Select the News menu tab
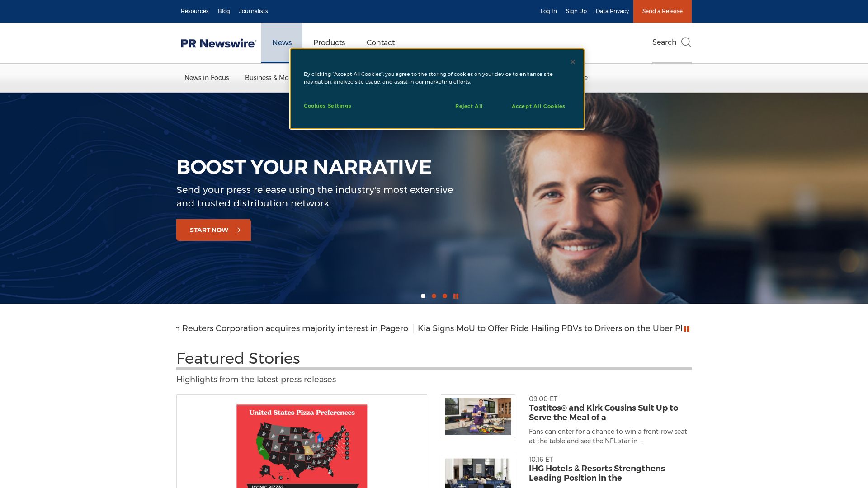The width and height of the screenshot is (868, 488). click(281, 42)
